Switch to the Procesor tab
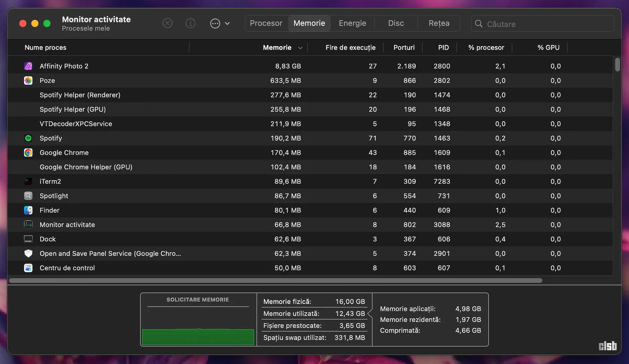 click(266, 23)
